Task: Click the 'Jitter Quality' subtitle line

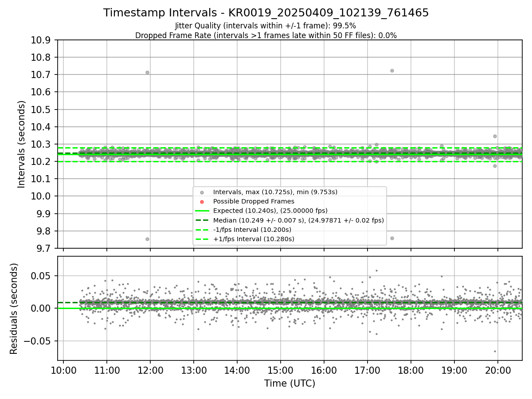Action: point(266,26)
